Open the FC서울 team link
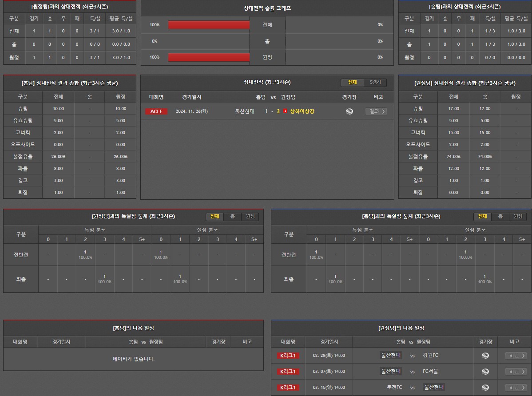Image resolution: width=532 pixels, height=396 pixels. 430,372
